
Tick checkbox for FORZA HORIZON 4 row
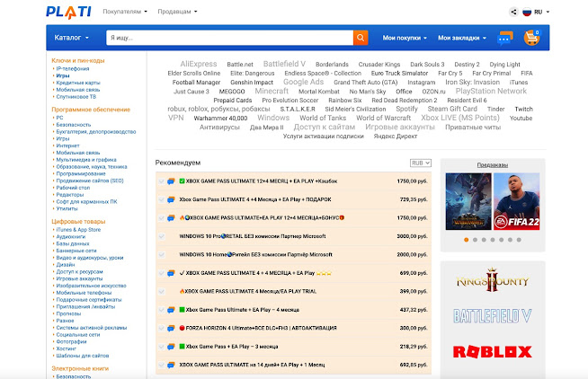point(161,328)
